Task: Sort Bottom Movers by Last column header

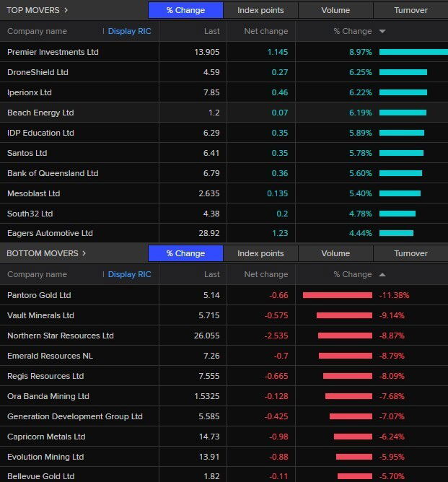Action: pyautogui.click(x=211, y=275)
